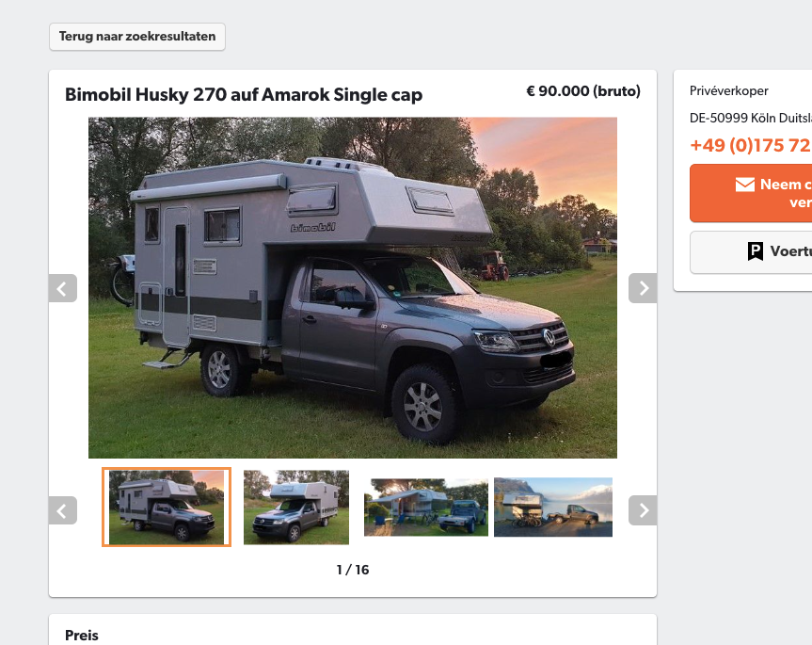The image size is (812, 645).
Task: Click the € 90.000 (bruto) price
Action: (583, 91)
